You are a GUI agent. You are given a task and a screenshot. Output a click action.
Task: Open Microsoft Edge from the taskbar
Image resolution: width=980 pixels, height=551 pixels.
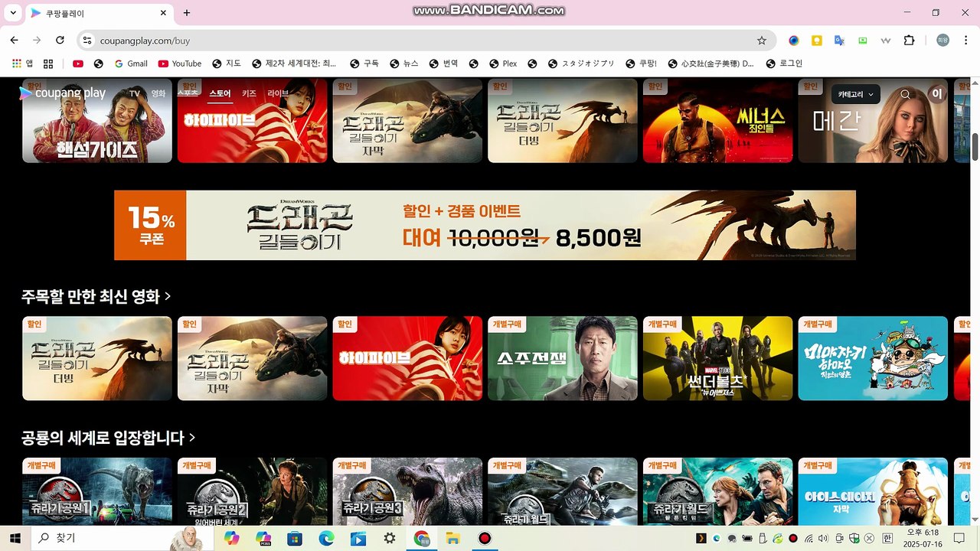326,538
